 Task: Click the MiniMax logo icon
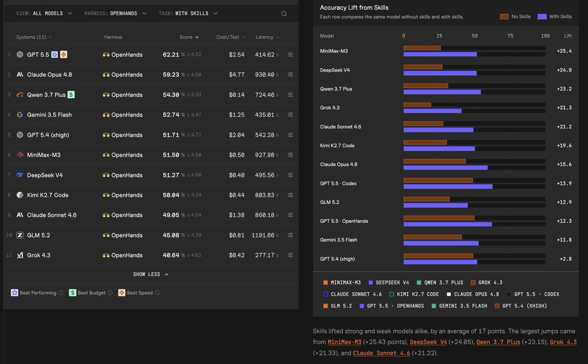[20, 155]
